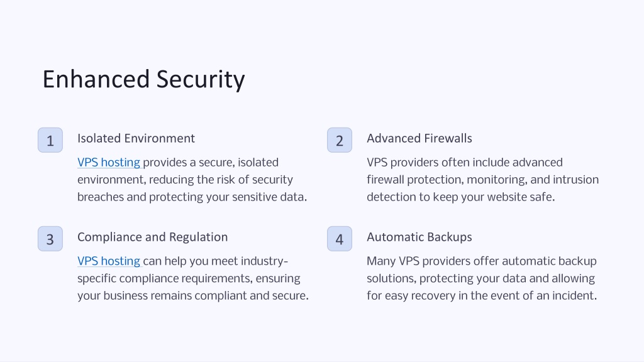Click the number 2 badge
This screenshot has height=362, width=644.
pyautogui.click(x=339, y=140)
